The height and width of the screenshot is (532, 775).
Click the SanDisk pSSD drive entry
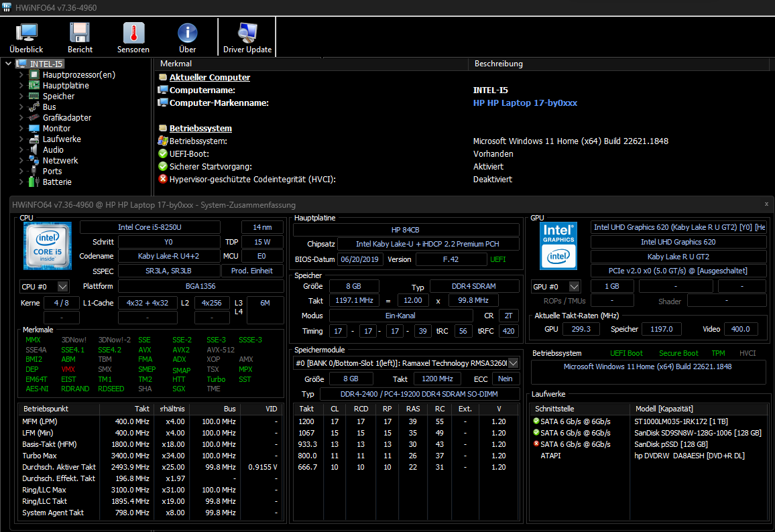pos(670,444)
